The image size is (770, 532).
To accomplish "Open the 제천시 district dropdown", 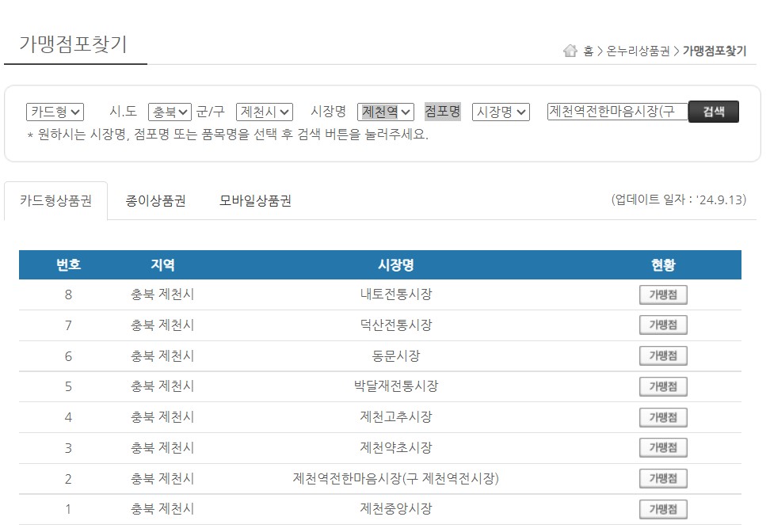I will click(265, 112).
